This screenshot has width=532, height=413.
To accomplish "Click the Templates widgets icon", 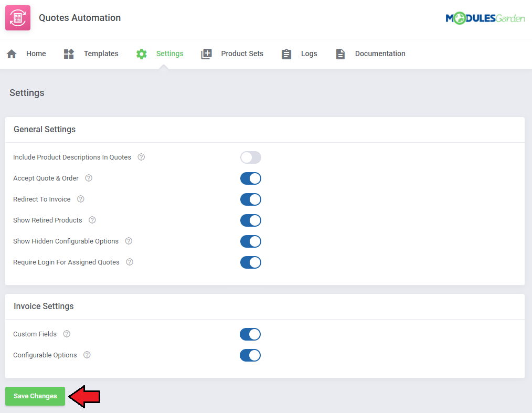I will tap(69, 54).
